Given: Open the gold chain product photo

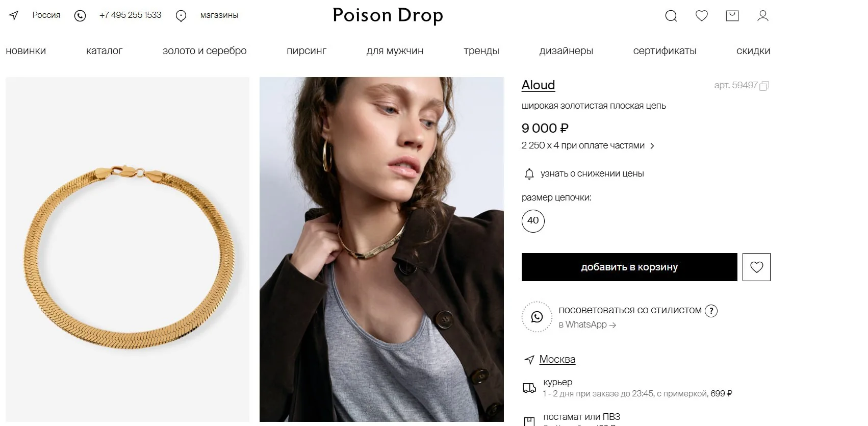Looking at the screenshot, I should tap(127, 249).
